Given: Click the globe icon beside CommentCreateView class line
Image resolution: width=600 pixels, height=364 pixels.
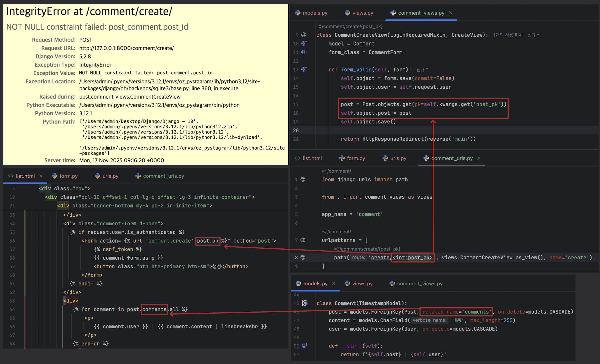Looking at the screenshot, I should point(304,35).
